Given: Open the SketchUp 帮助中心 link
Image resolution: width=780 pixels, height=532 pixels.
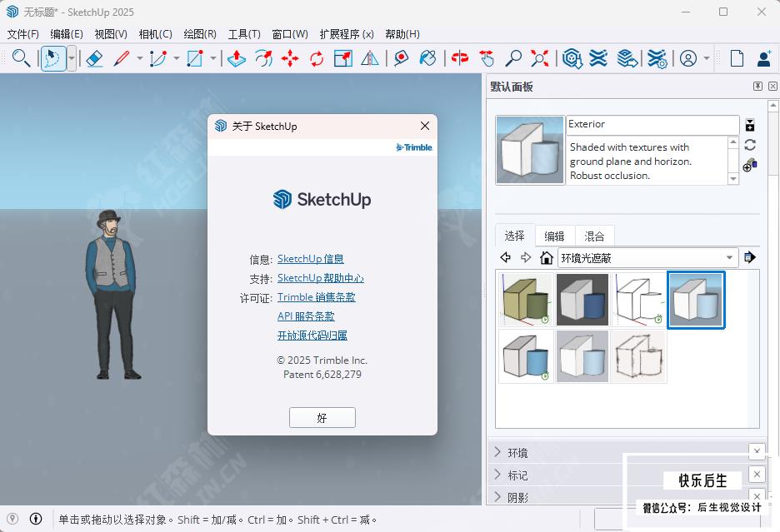Looking at the screenshot, I should click(320, 278).
